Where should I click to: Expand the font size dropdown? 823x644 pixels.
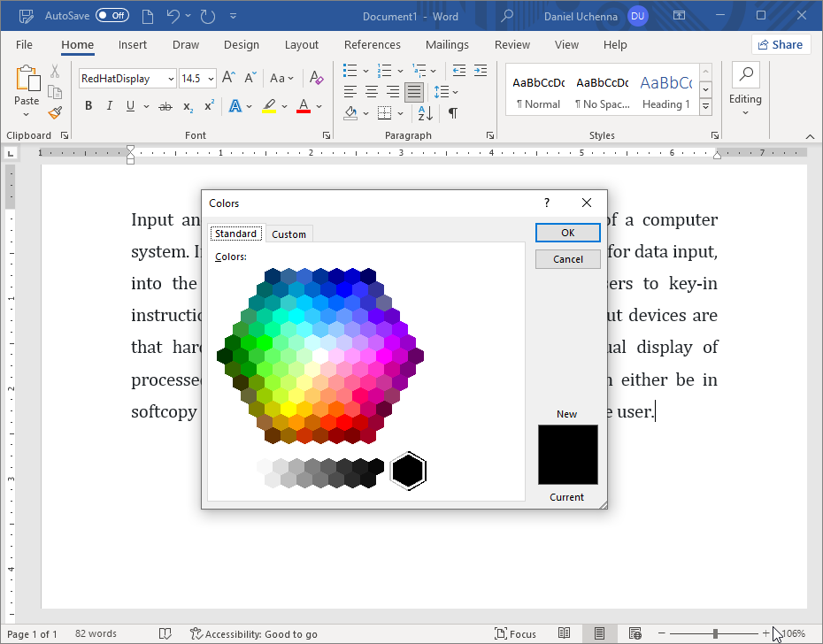pos(211,79)
